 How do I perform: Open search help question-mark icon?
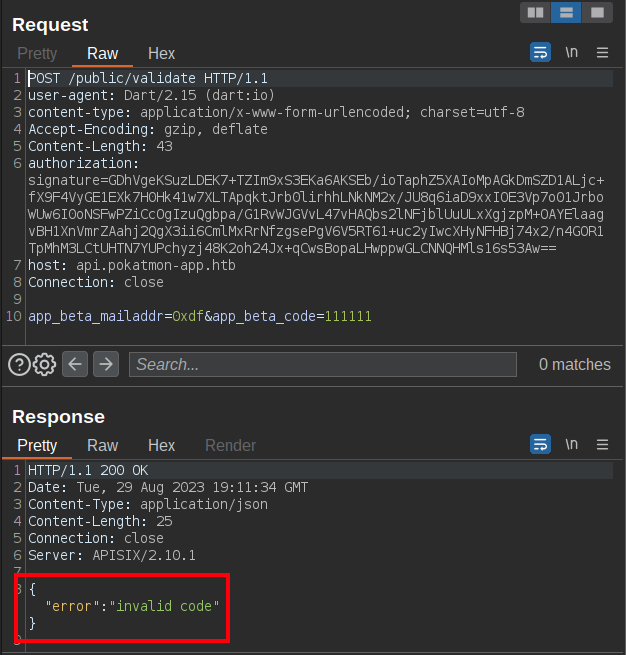[x=19, y=364]
